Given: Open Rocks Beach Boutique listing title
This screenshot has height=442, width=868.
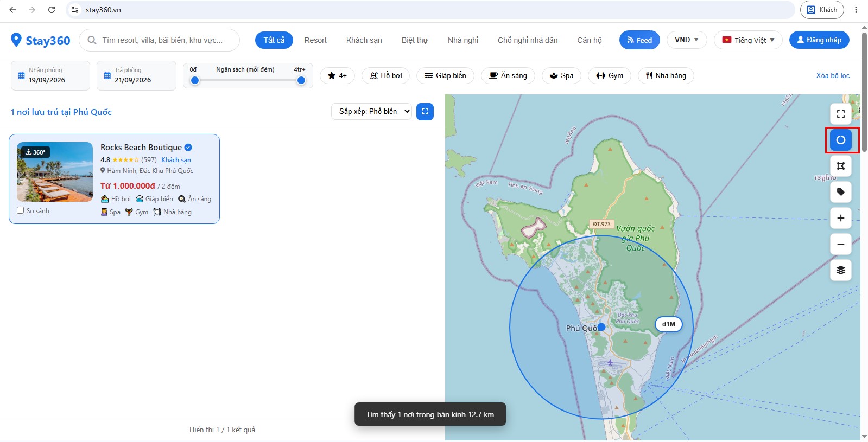Looking at the screenshot, I should [x=141, y=148].
